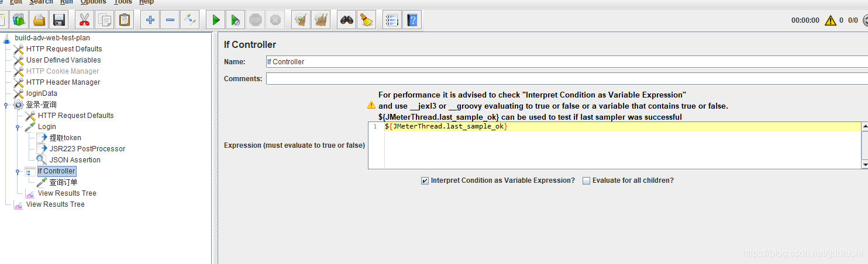Viewport: 868px width, 264px height.
Task: Click the Copy icon in toolbar
Action: tap(105, 20)
